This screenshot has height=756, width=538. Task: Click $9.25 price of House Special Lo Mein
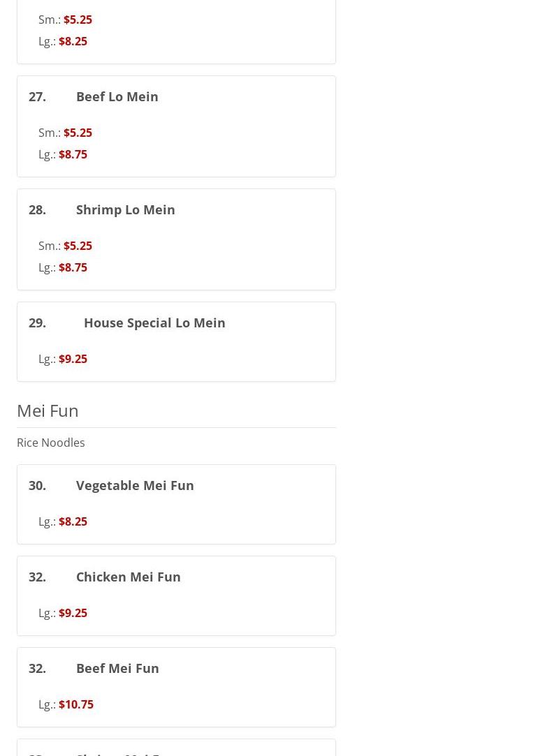click(x=73, y=359)
